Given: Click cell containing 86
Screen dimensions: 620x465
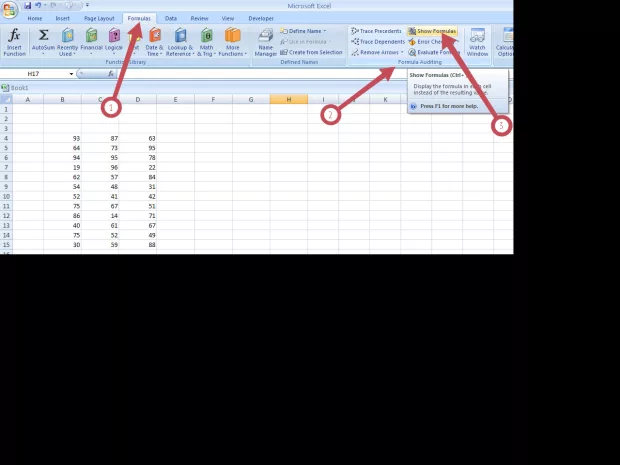Looking at the screenshot, I should (62, 216).
